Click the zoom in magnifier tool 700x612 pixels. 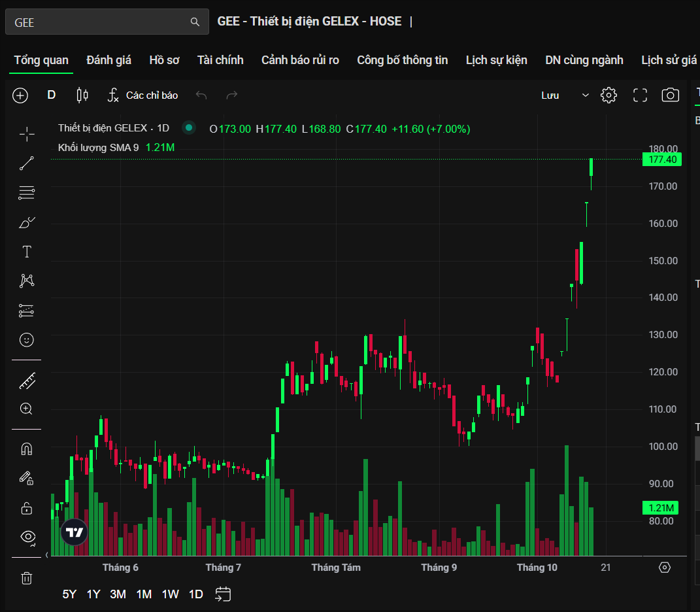(27, 409)
